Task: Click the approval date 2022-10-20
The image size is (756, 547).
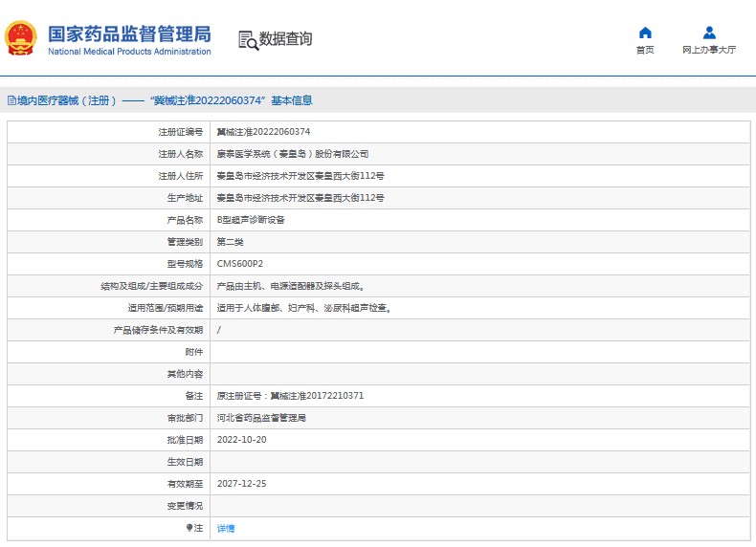Action: click(241, 440)
